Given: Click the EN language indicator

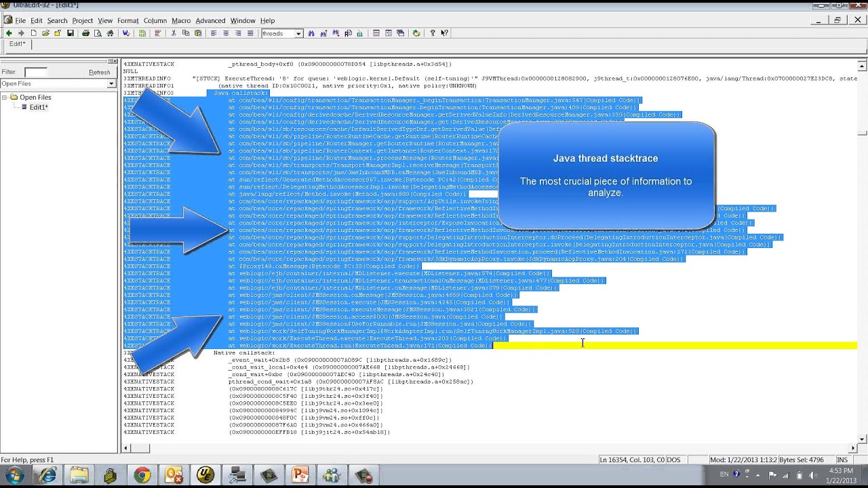Looking at the screenshot, I should point(724,474).
